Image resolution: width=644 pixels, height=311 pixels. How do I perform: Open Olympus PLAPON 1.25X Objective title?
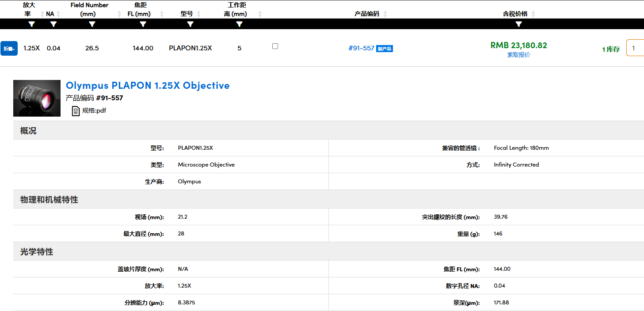pyautogui.click(x=148, y=85)
